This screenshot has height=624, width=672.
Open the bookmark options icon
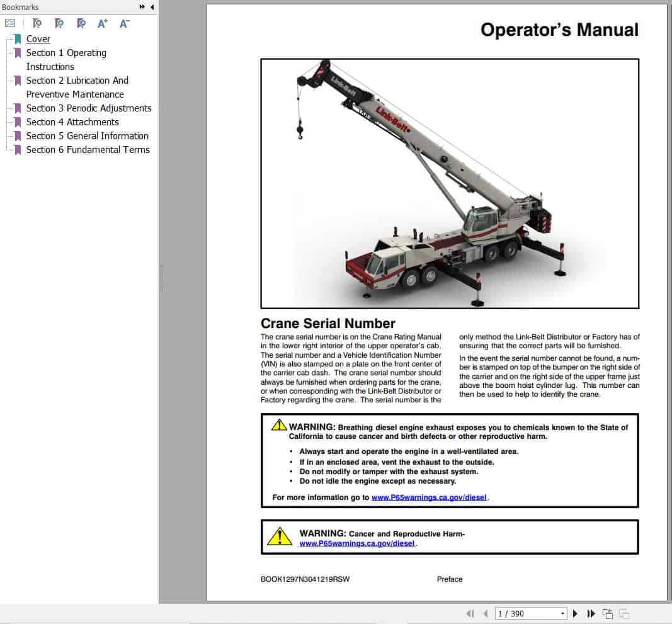pos(10,23)
